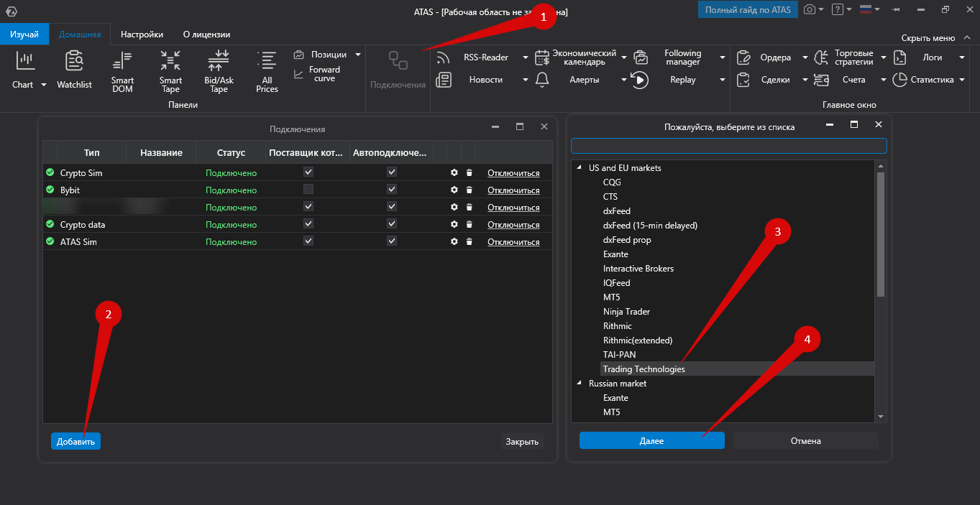Expand the Following manager dropdown arrow

(722, 57)
